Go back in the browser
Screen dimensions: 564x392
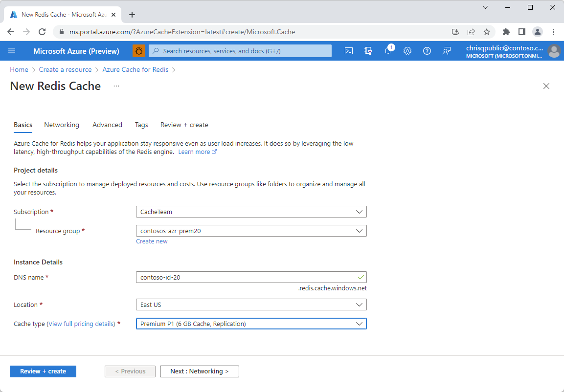[11, 32]
